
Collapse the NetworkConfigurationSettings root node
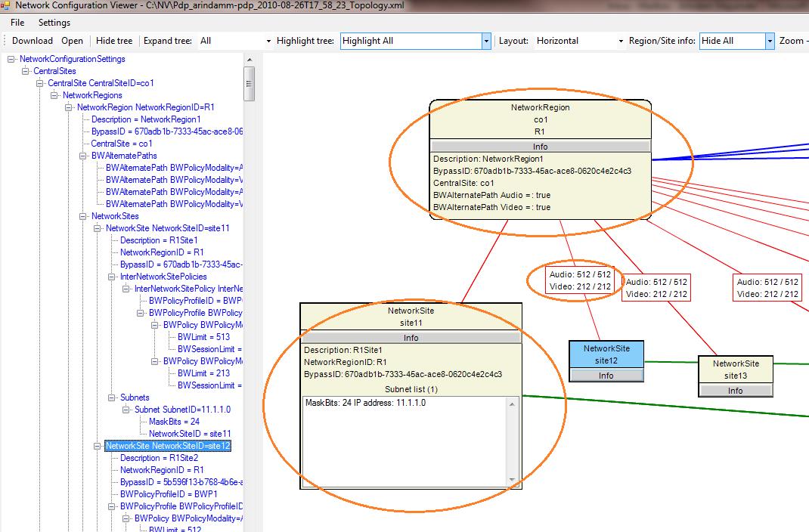coord(11,59)
